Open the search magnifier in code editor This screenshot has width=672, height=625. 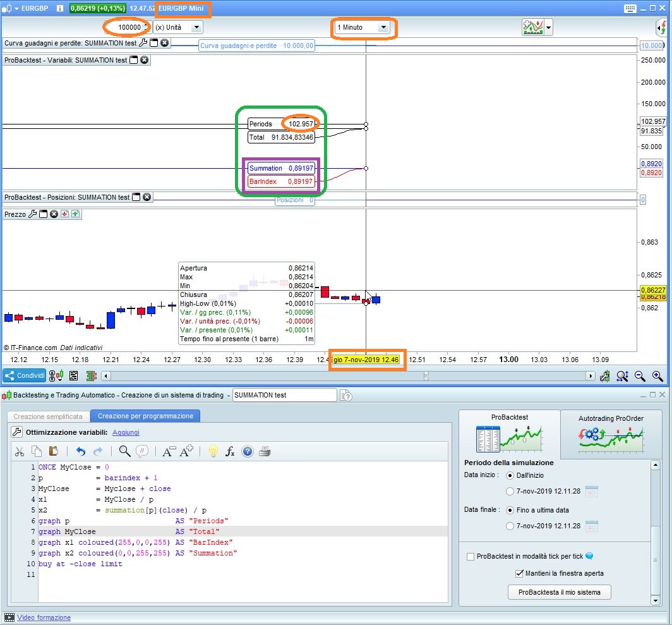[124, 451]
